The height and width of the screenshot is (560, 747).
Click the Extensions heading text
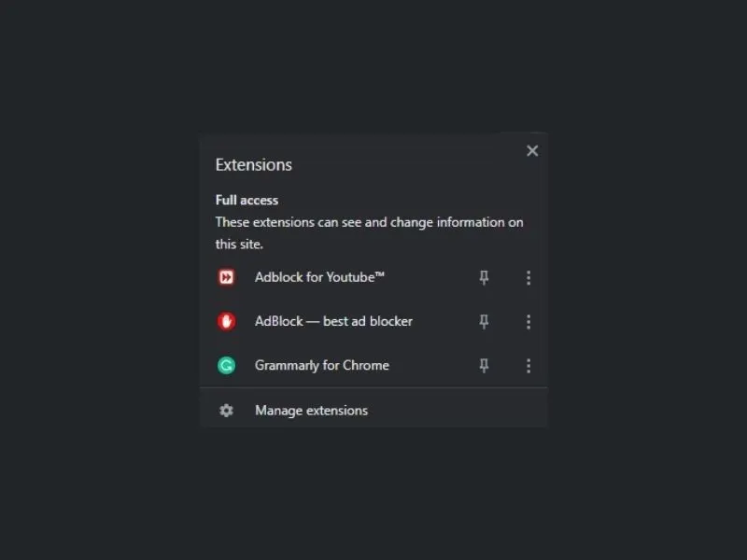[253, 164]
